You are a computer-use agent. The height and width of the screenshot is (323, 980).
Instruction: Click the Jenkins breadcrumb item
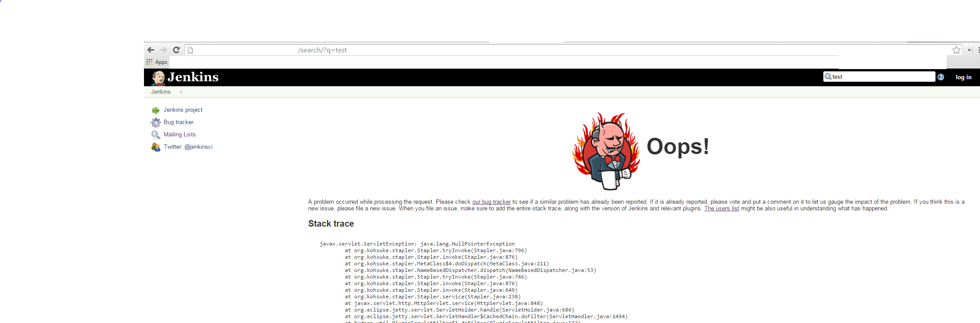(161, 92)
